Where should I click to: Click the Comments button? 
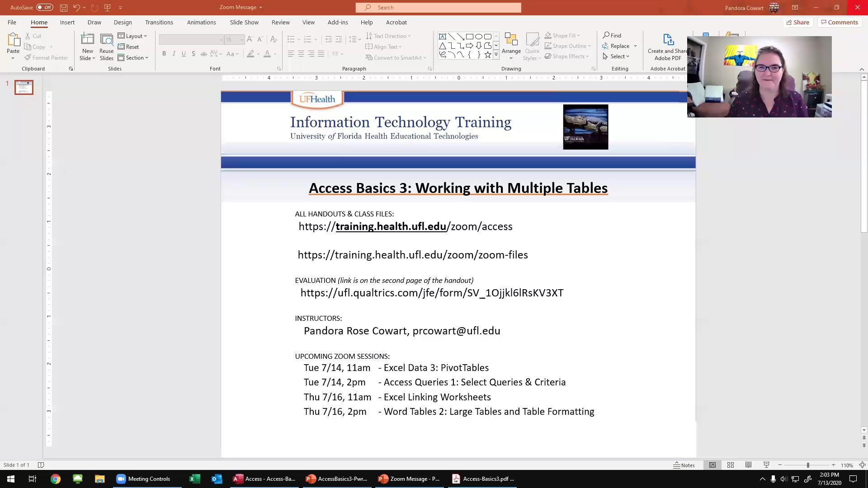(840, 22)
